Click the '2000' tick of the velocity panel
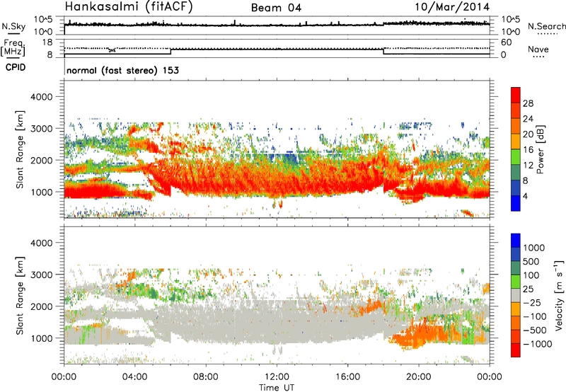The width and height of the screenshot is (566, 392). [x=41, y=306]
